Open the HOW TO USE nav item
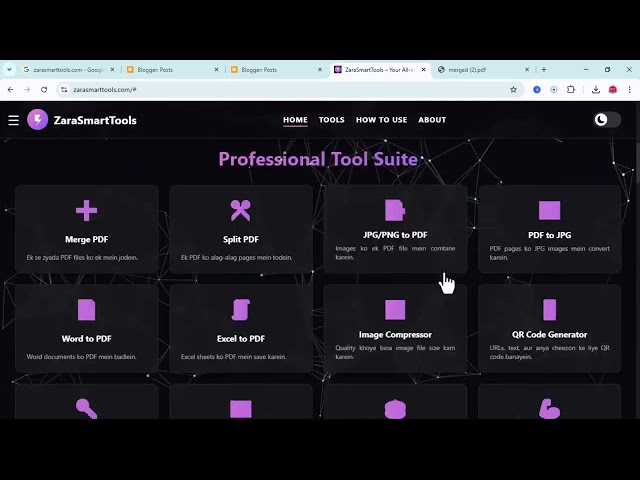 (x=381, y=120)
